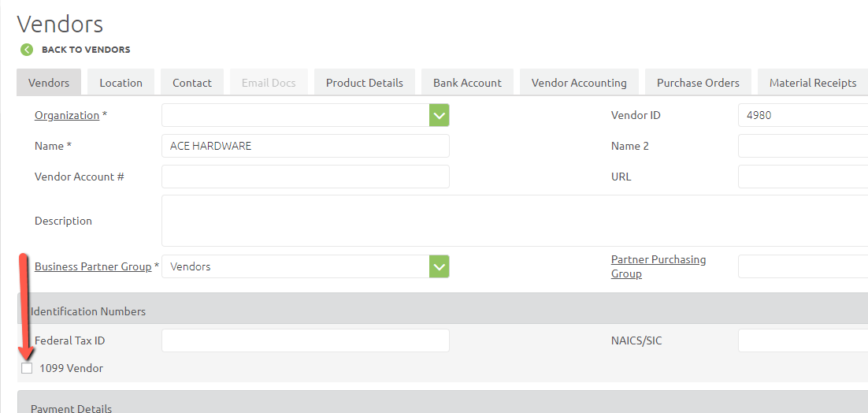The image size is (868, 413).
Task: Click the Federal Tax ID input
Action: 305,340
